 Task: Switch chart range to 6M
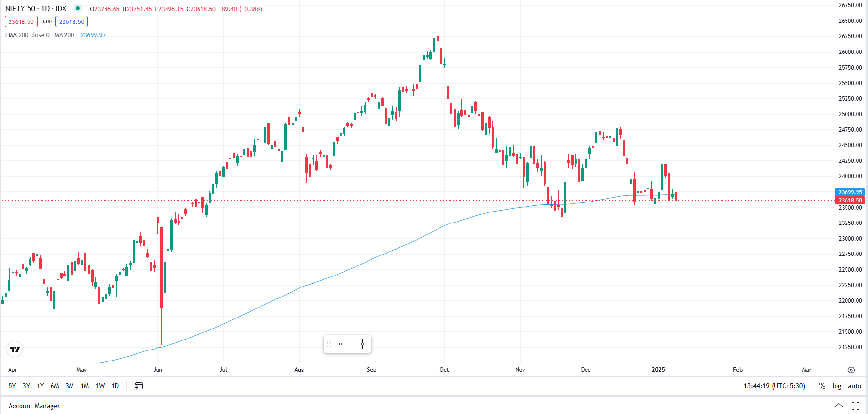(x=55, y=386)
